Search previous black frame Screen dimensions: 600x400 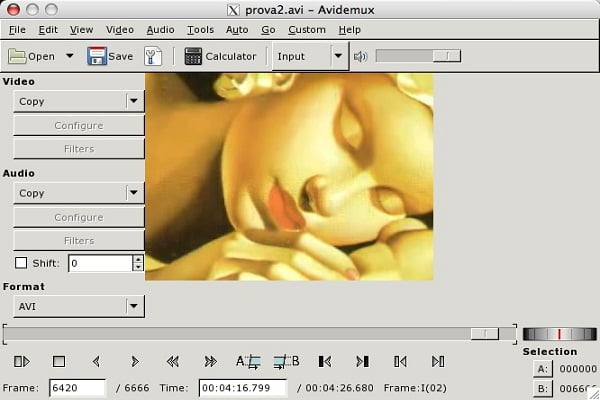(324, 361)
